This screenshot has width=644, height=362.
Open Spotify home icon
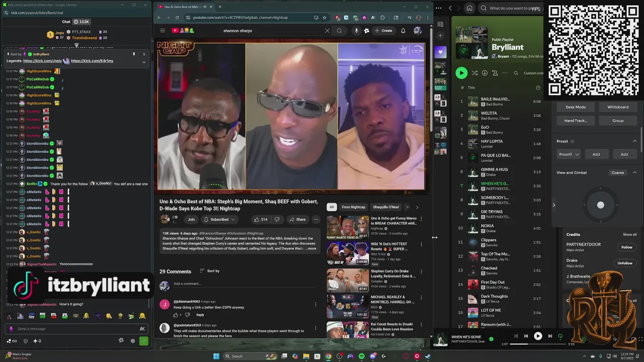(x=469, y=8)
